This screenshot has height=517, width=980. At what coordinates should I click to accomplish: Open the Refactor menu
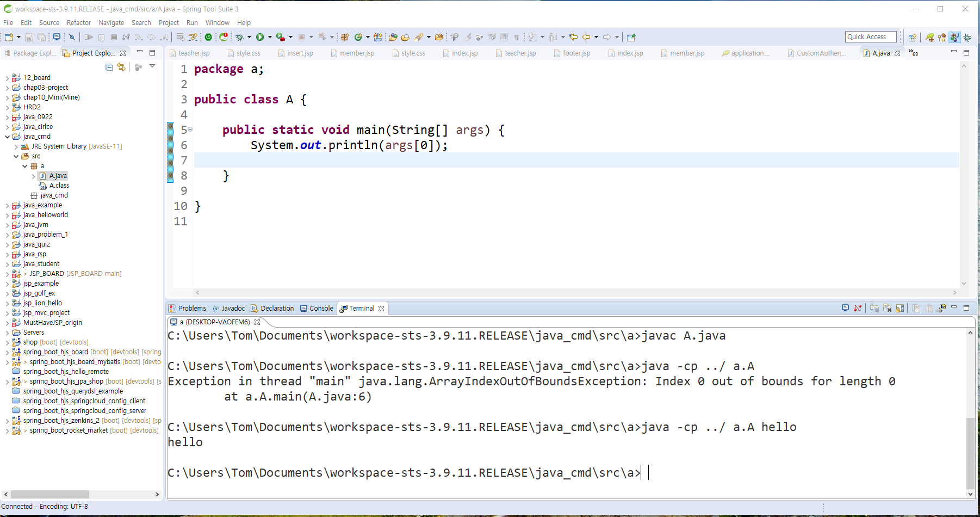(x=79, y=22)
